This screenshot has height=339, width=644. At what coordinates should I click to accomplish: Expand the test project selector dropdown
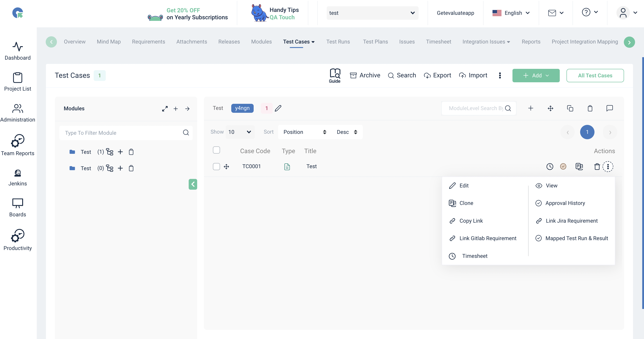point(372,13)
